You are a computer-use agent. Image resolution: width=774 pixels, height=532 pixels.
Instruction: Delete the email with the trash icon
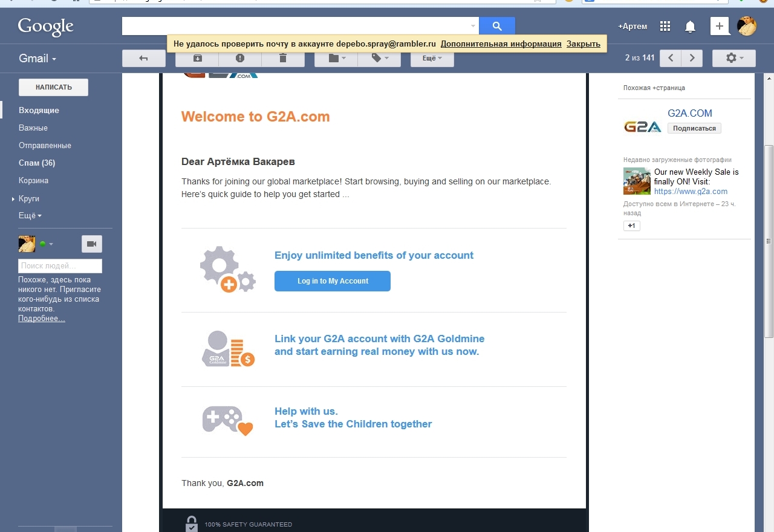(x=283, y=58)
